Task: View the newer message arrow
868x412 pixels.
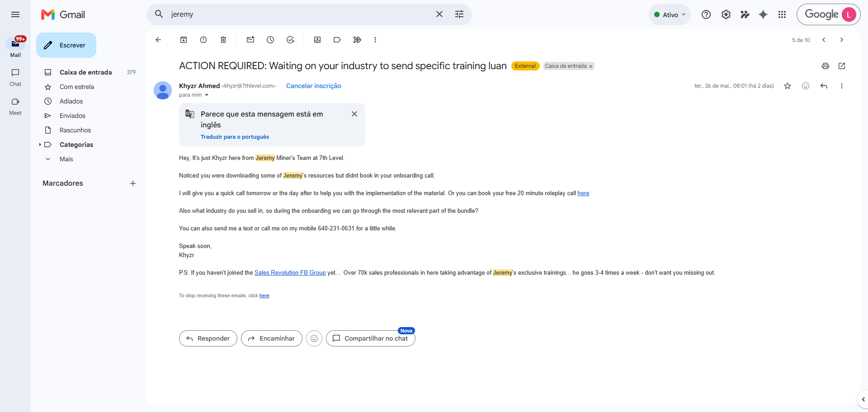Action: 824,40
